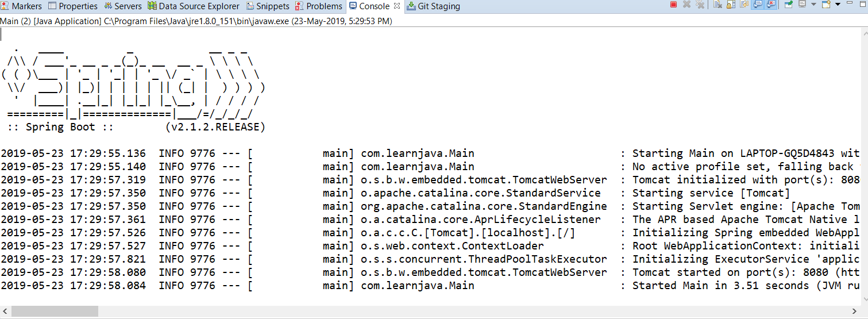Terminate the running Java application
The image size is (868, 319).
click(674, 5)
